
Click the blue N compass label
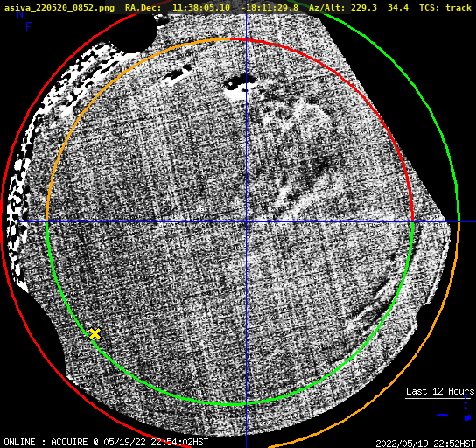pos(20,14)
